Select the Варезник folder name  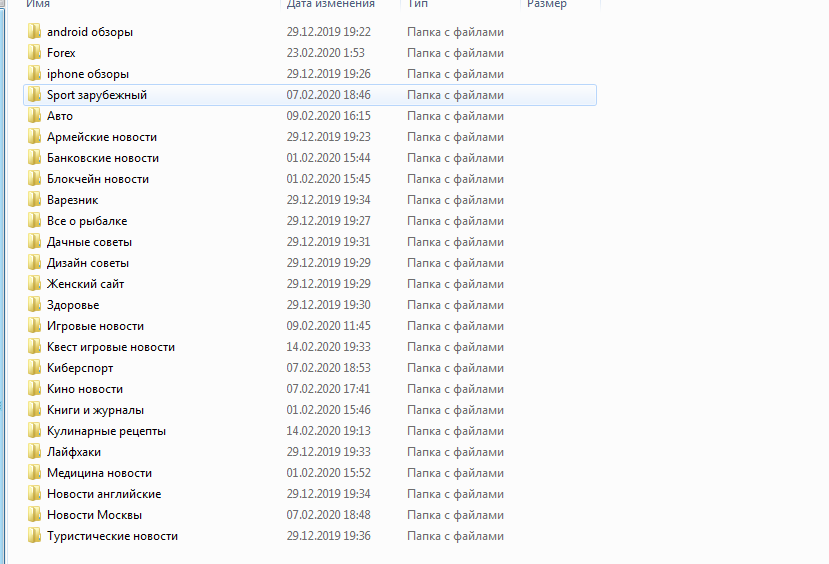(x=72, y=200)
